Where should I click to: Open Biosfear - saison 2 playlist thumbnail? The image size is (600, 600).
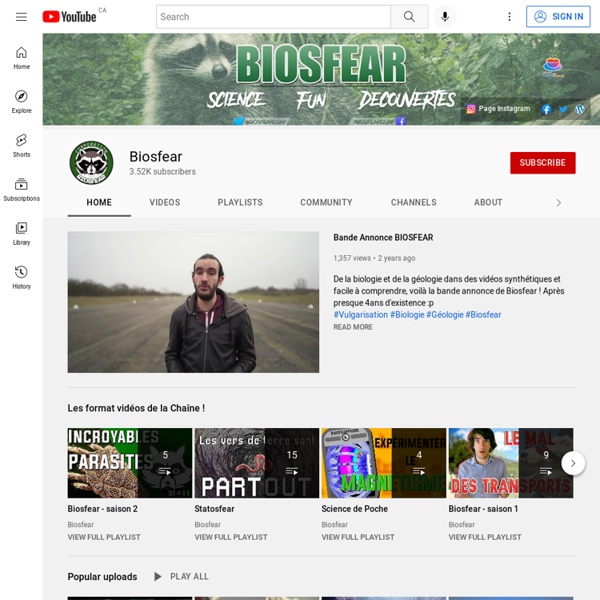130,463
